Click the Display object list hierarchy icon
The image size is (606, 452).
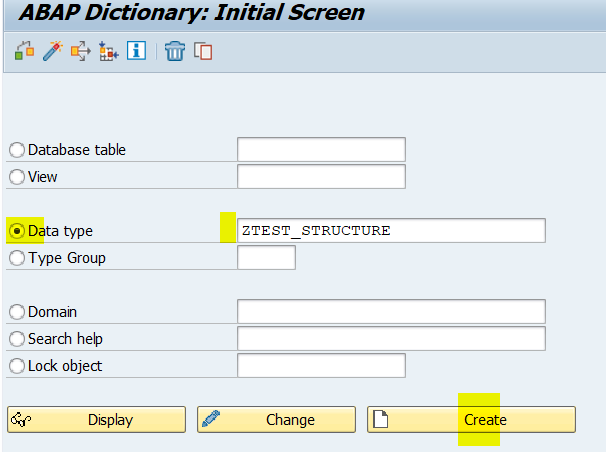tap(109, 51)
